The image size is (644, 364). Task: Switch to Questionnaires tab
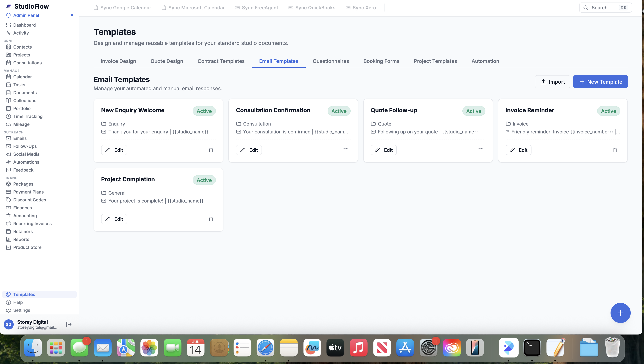click(x=331, y=61)
